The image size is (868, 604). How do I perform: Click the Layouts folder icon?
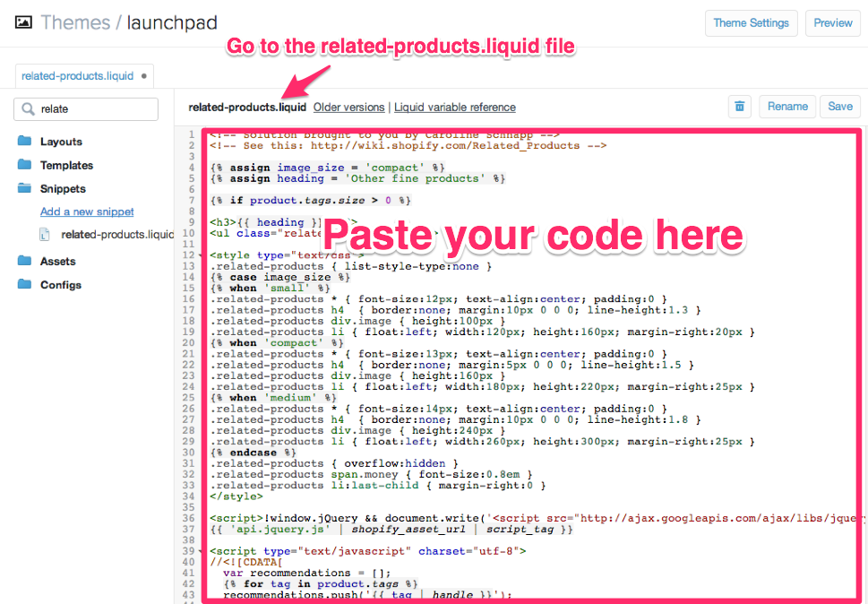(x=24, y=141)
